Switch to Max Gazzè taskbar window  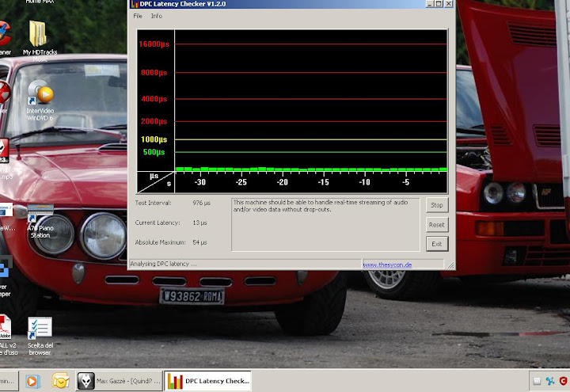[119, 381]
